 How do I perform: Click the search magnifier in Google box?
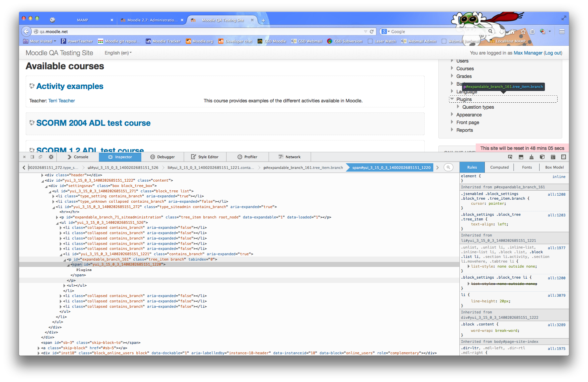pos(490,31)
